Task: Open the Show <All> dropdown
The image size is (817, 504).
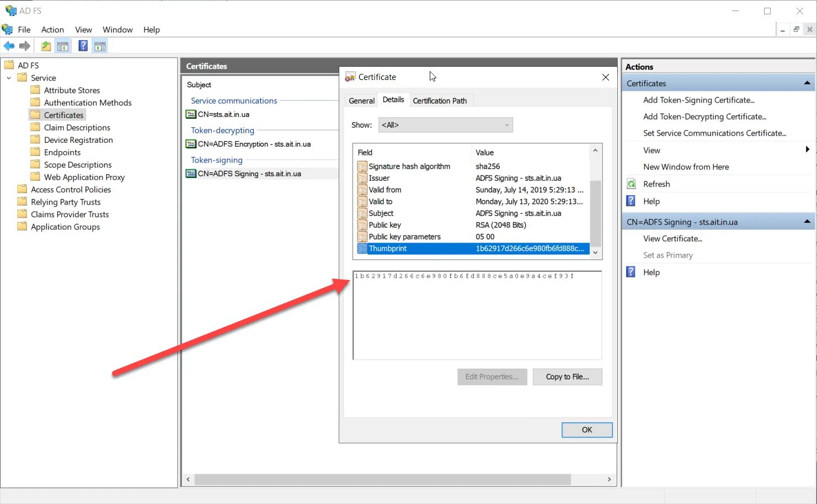Action: (x=446, y=125)
